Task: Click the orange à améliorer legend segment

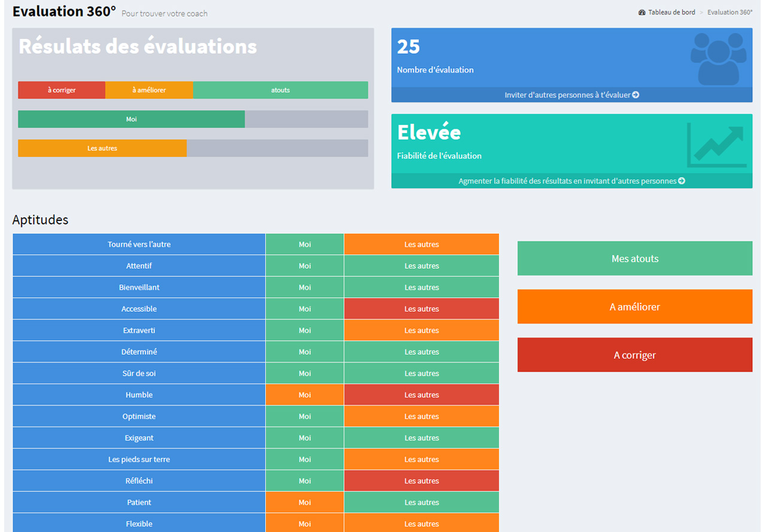Action: pyautogui.click(x=149, y=90)
